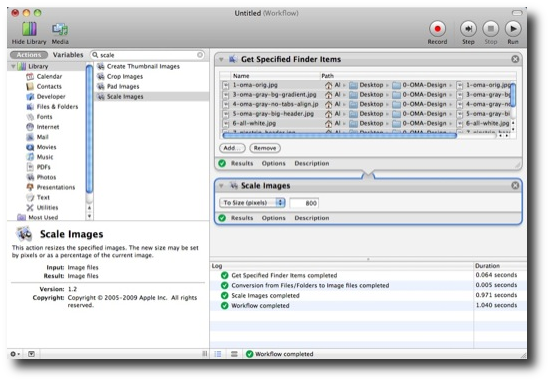Screen dimensions: 550x382
Task: Show Description of the Scale Images action
Action: click(x=311, y=218)
